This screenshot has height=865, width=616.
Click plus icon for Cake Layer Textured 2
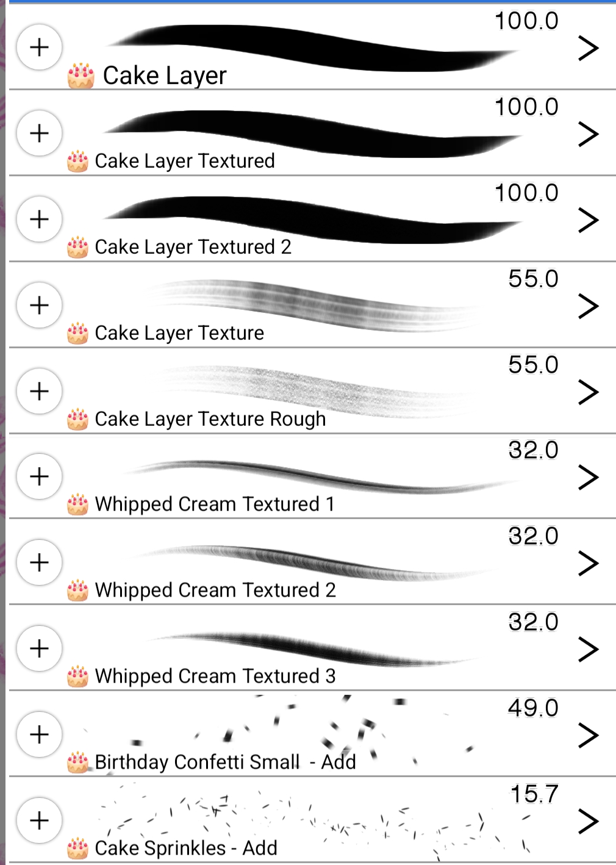[40, 219]
